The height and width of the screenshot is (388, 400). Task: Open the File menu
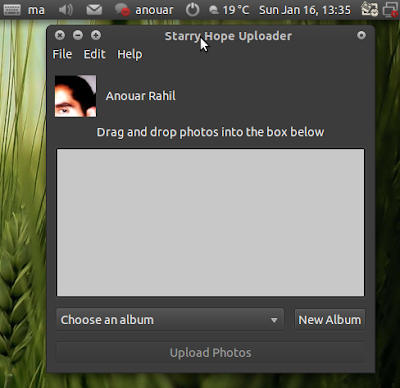coord(62,54)
